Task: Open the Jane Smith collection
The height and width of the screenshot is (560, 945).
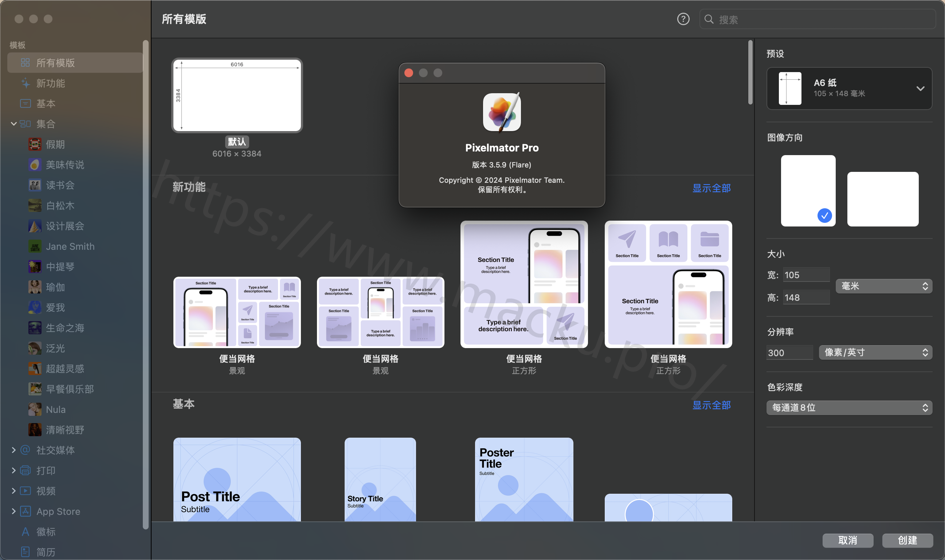Action: click(75, 246)
